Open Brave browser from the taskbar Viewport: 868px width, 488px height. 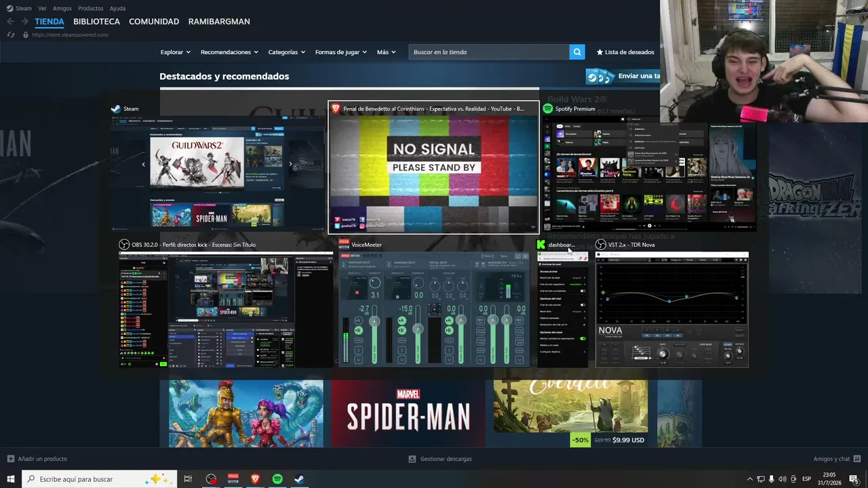(255, 479)
